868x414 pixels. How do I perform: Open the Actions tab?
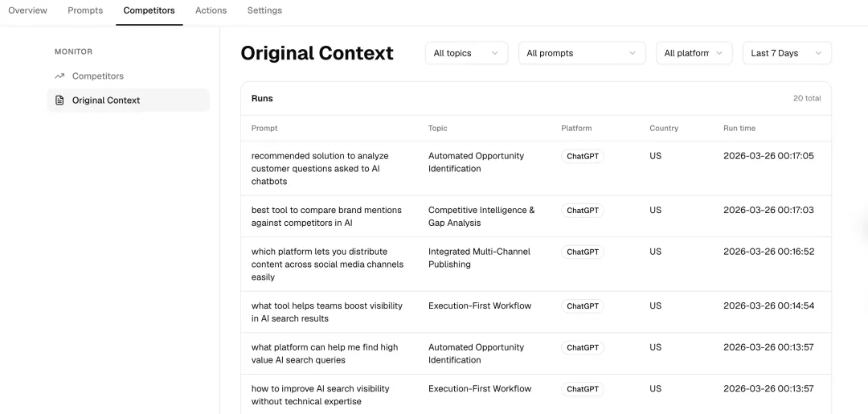pyautogui.click(x=211, y=10)
